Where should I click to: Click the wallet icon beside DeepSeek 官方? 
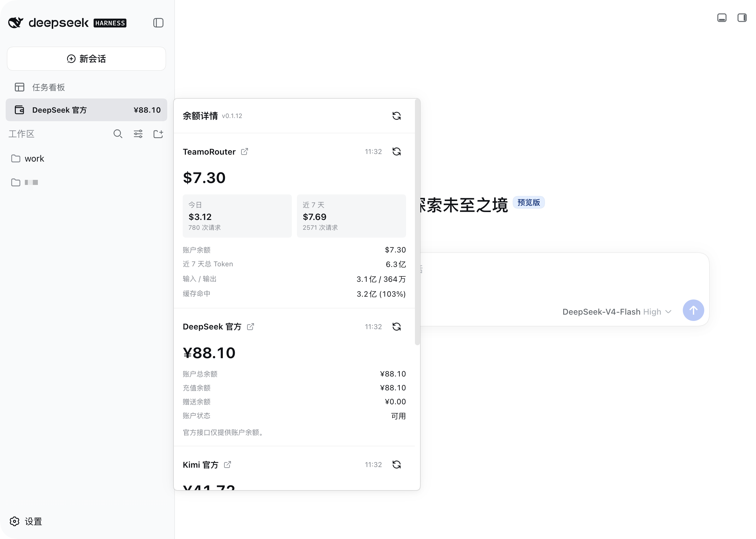point(20,110)
